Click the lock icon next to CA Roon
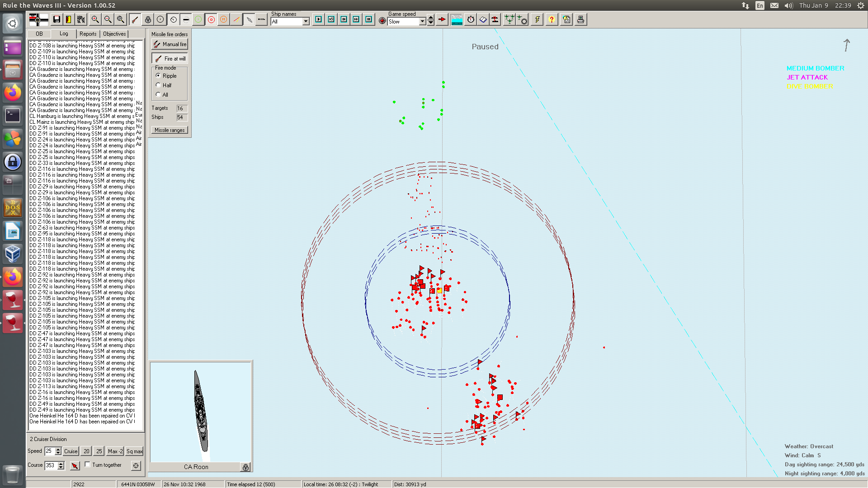The width and height of the screenshot is (868, 488). click(245, 467)
